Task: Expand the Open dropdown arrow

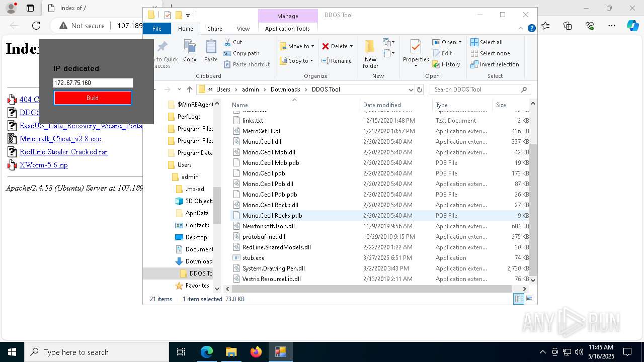Action: click(460, 42)
